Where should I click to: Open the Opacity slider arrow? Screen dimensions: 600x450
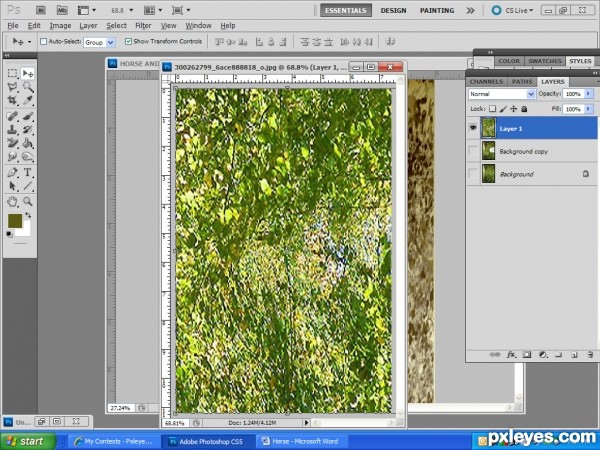pyautogui.click(x=589, y=94)
